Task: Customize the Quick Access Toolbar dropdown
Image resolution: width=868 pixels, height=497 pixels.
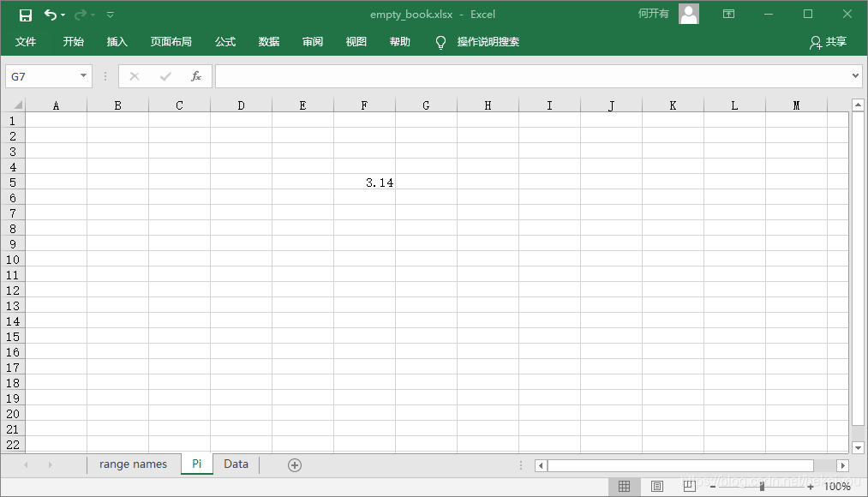Action: pos(111,15)
